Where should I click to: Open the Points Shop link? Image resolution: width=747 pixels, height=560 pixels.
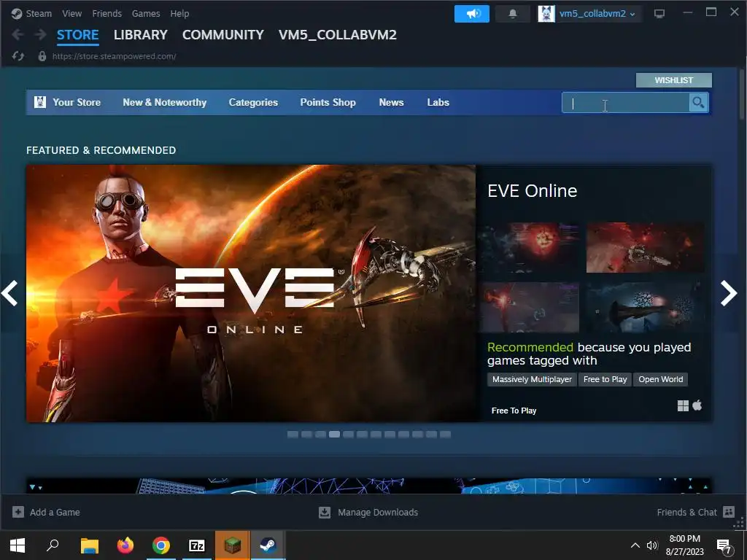click(328, 102)
